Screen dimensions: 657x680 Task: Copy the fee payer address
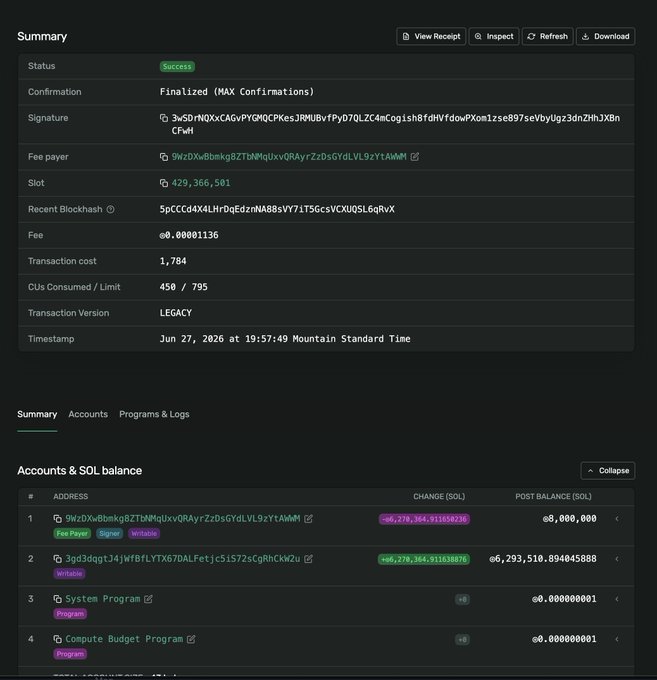(164, 157)
